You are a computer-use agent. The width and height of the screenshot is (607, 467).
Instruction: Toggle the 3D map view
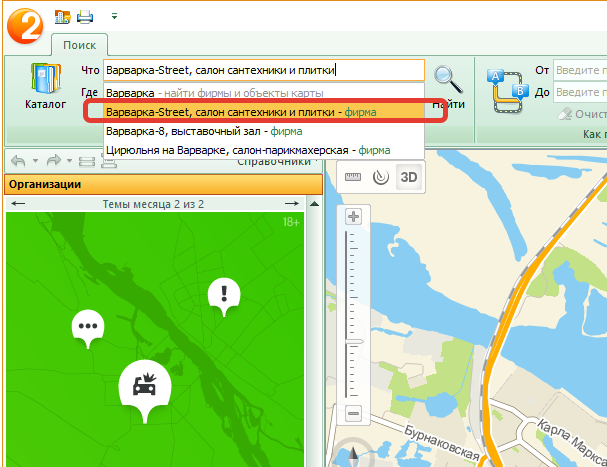pos(409,177)
